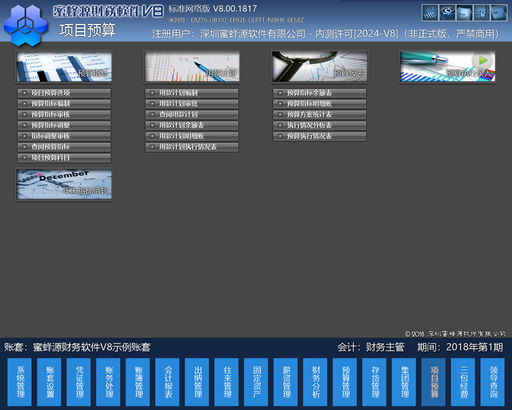Open 查询用款计划
512x410 pixels.
point(192,115)
